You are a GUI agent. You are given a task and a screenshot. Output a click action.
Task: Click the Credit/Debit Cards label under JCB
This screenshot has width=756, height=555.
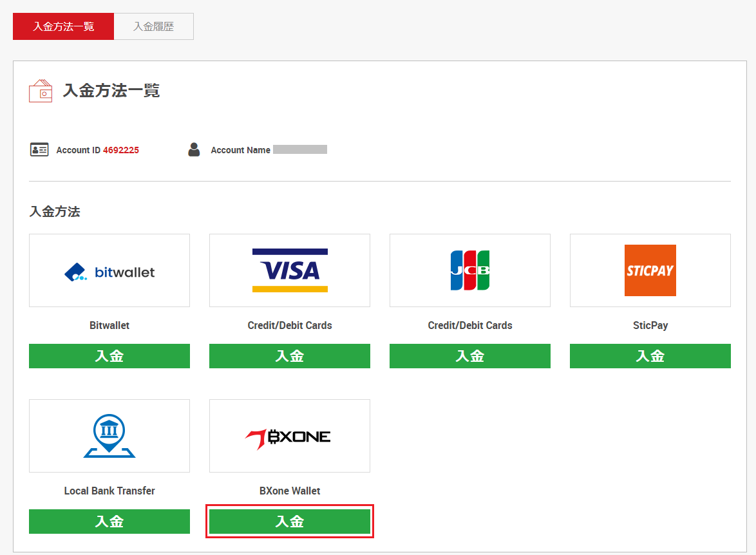470,326
